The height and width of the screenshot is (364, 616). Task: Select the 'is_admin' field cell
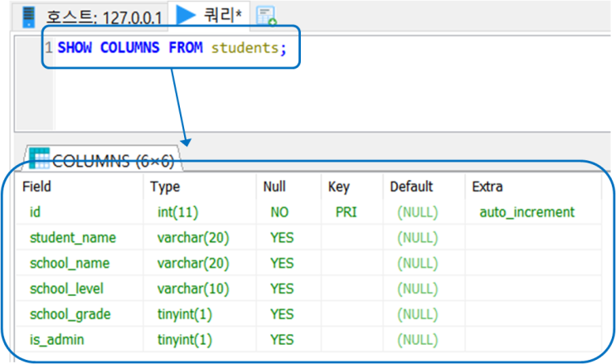pyautogui.click(x=80, y=339)
